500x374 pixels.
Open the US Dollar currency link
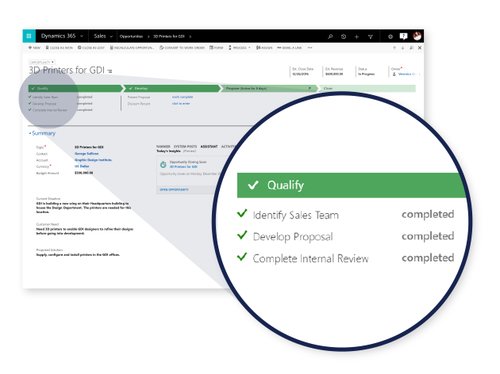pos(82,166)
